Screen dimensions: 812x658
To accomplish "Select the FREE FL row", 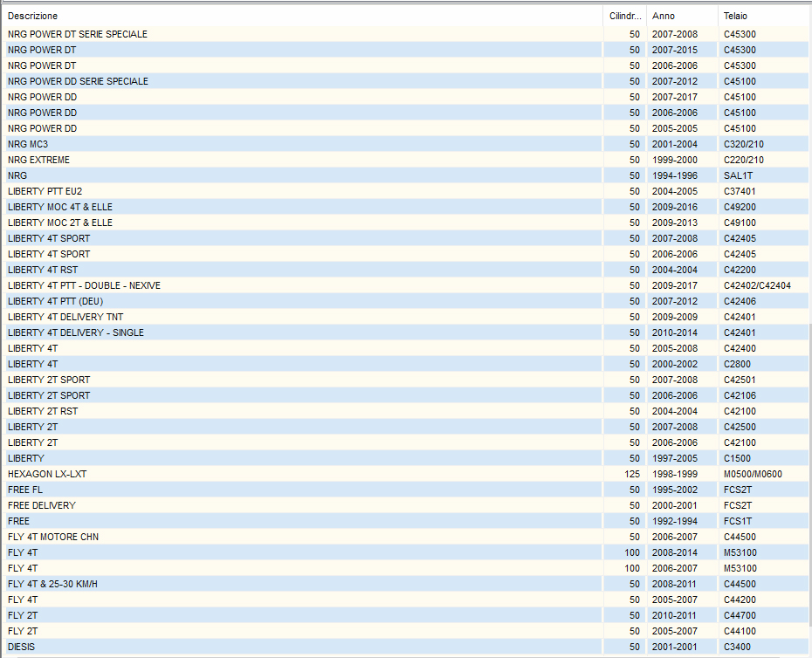I will click(405, 490).
